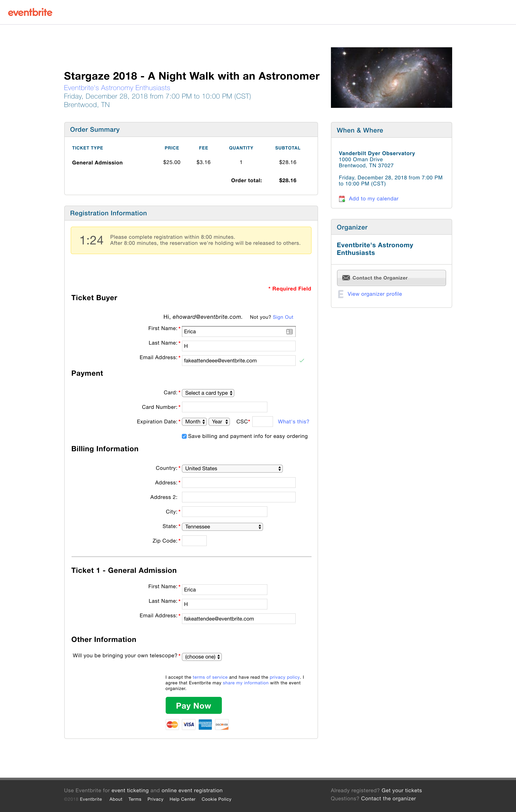The width and height of the screenshot is (516, 812).
Task: Click Add to my calendar link
Action: [374, 199]
